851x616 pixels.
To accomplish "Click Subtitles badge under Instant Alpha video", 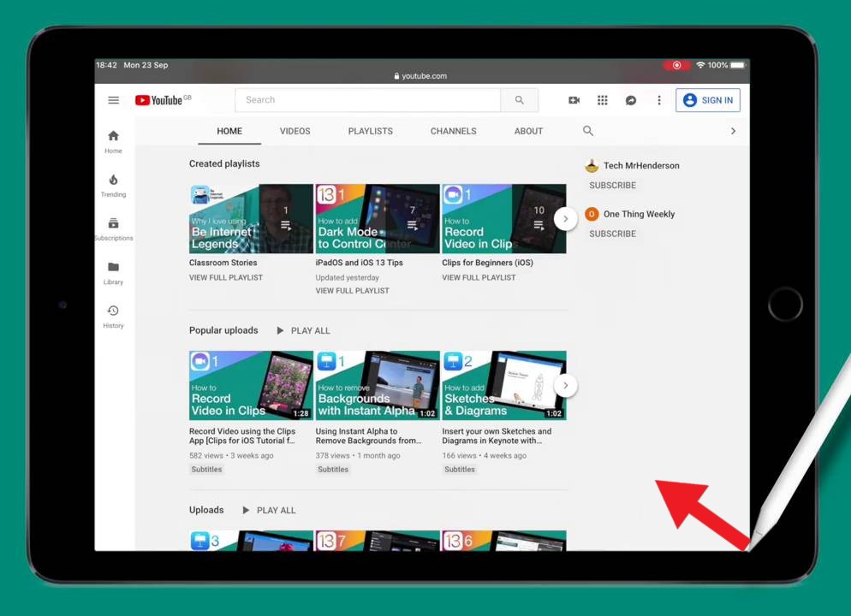I will point(333,470).
